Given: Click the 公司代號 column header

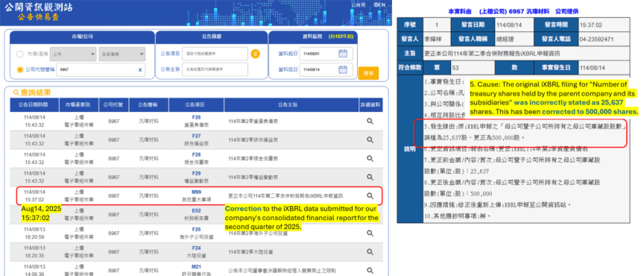Looking at the screenshot, I should (x=114, y=105).
